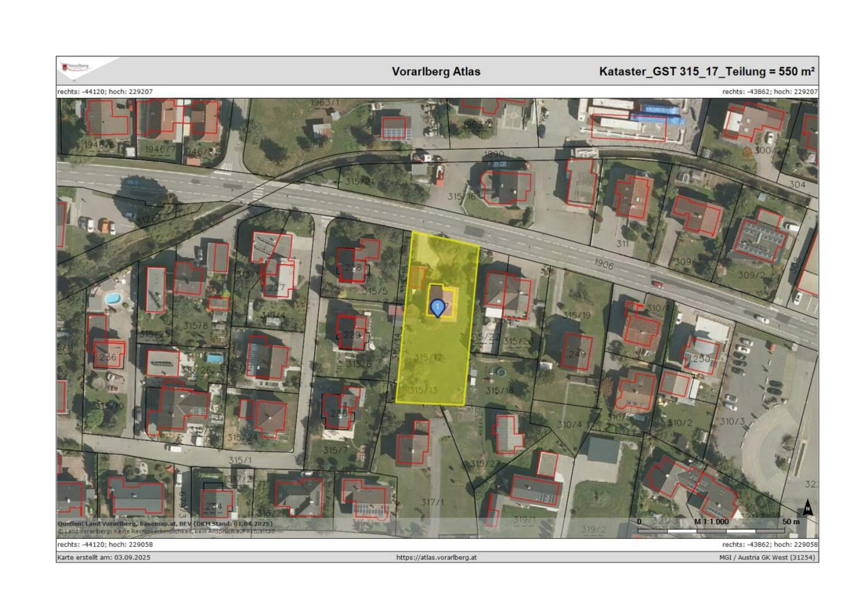This screenshot has width=868, height=614.
Task: Click building number 227
Action: tap(276, 288)
